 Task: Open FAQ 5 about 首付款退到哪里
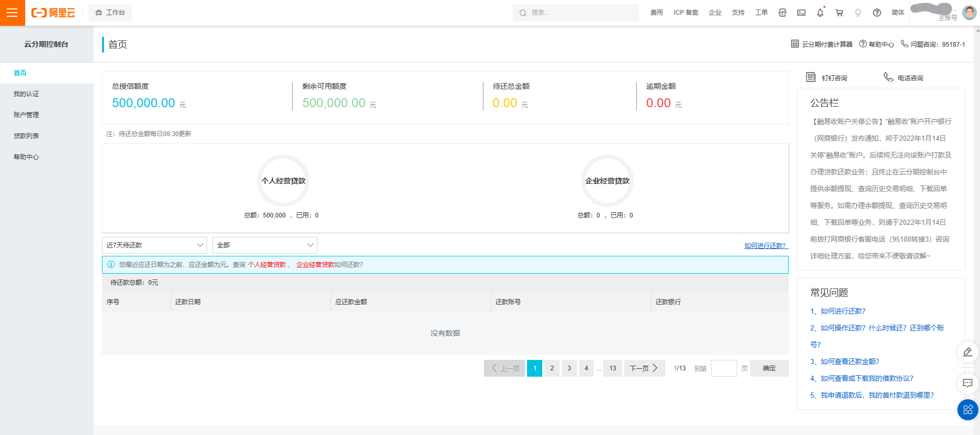coord(872,395)
